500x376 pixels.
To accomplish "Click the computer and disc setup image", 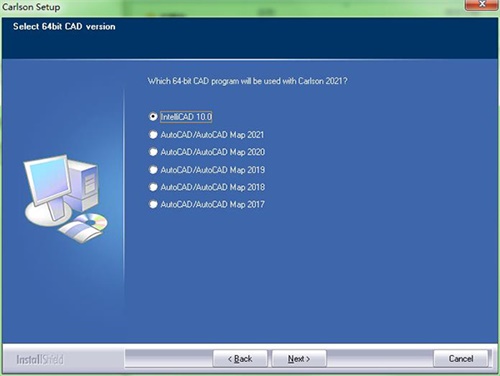I will click(x=66, y=198).
